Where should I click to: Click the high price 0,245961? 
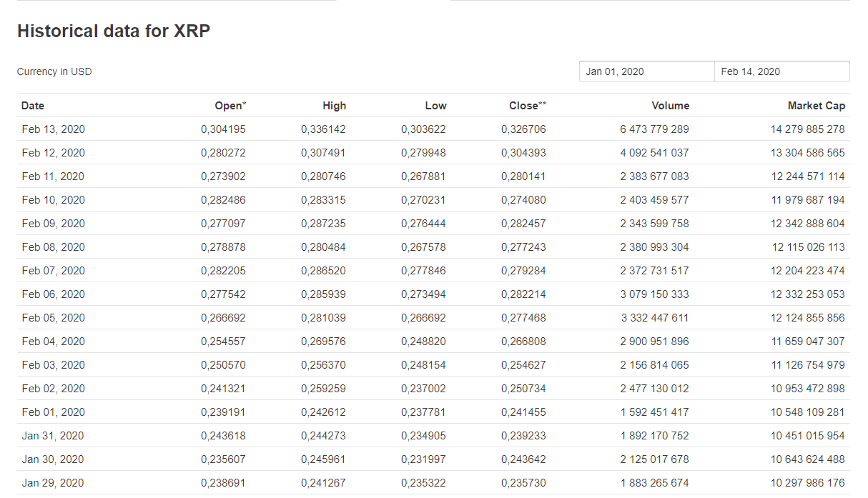(x=323, y=459)
